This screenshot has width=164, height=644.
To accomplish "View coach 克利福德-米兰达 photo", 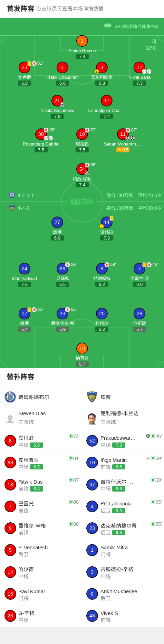I will click(x=92, y=419).
